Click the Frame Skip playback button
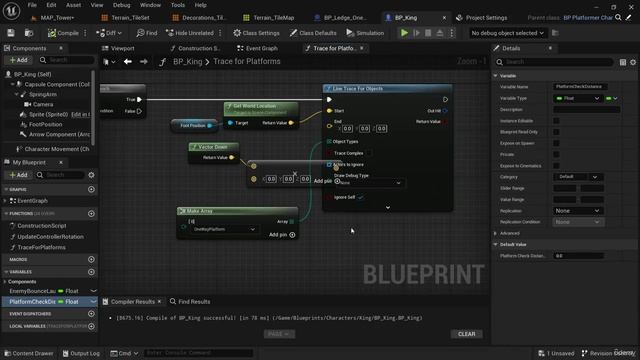This screenshot has width=640, height=360. click(x=416, y=33)
